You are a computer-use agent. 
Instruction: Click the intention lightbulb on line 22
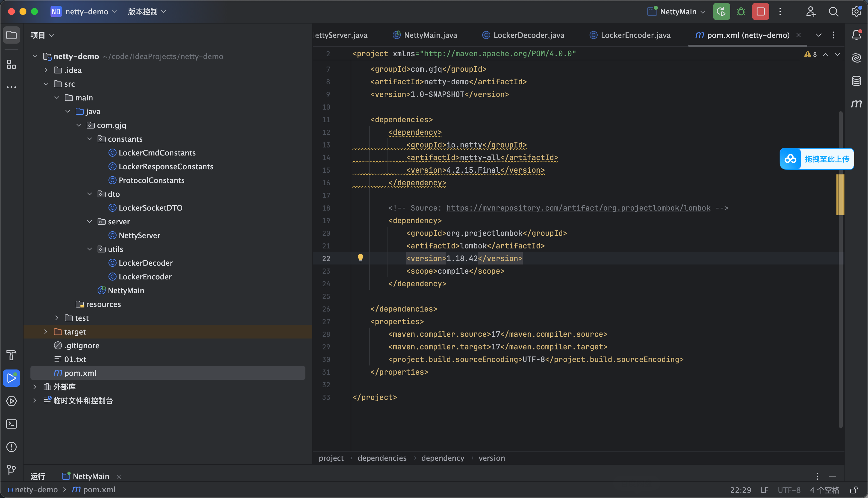click(360, 258)
